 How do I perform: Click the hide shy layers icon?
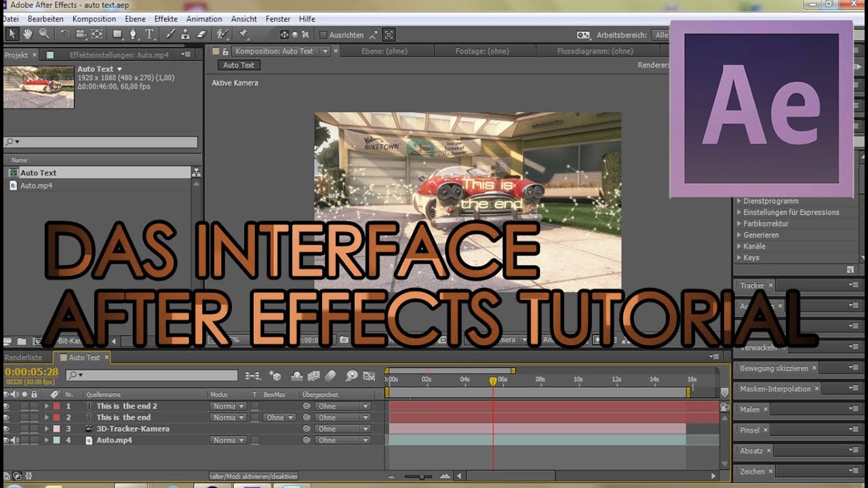click(x=297, y=375)
